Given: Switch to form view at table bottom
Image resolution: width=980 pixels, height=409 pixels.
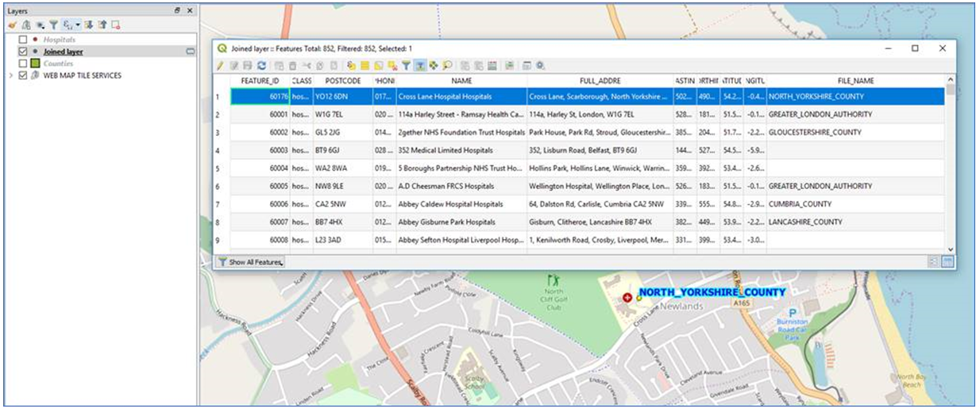Looking at the screenshot, I should coord(935,261).
